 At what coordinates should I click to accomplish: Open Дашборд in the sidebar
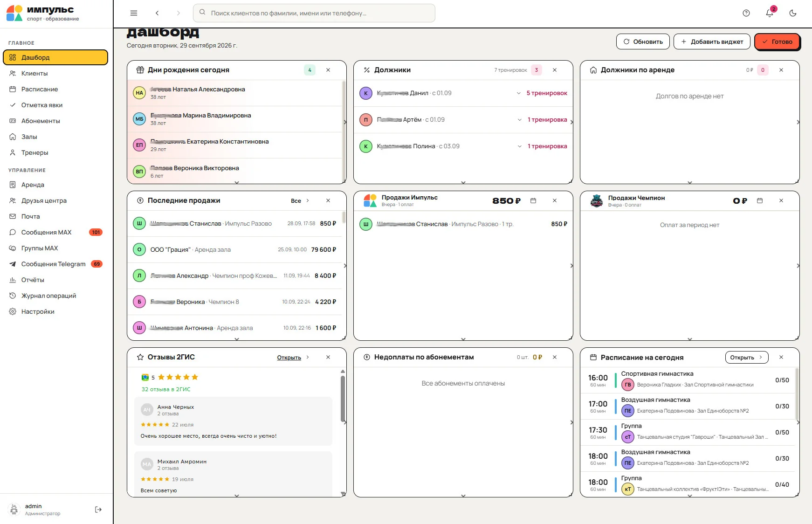coord(55,57)
